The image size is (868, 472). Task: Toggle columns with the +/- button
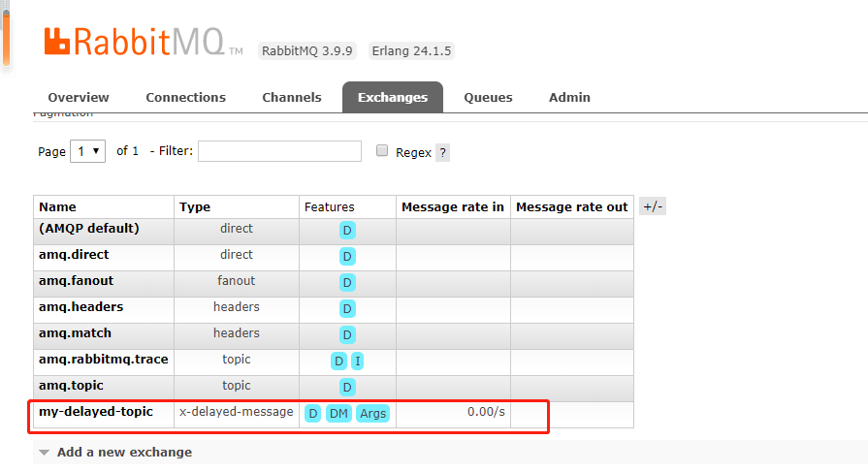tap(653, 206)
